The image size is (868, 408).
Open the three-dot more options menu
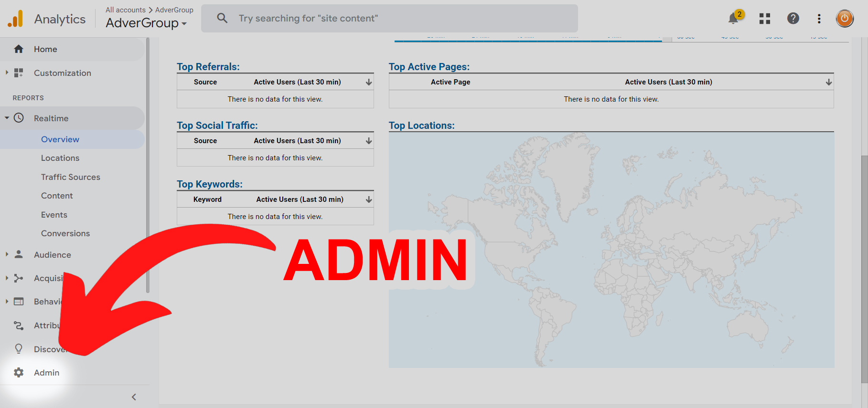pos(819,19)
